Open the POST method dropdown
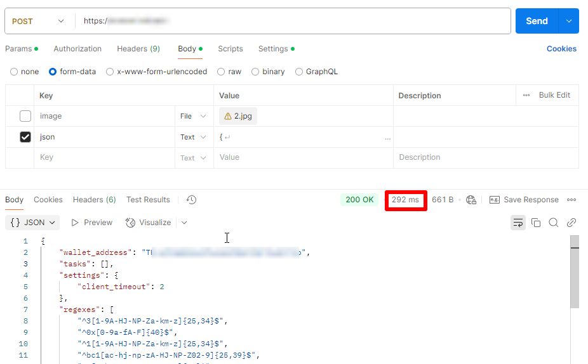 point(38,21)
